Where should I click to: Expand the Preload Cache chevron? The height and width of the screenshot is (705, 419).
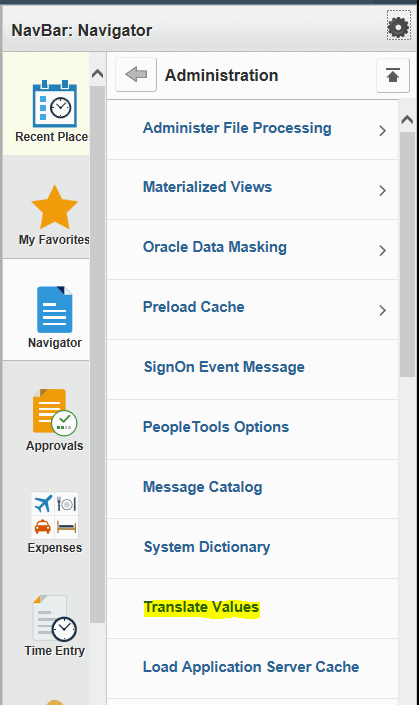[383, 310]
